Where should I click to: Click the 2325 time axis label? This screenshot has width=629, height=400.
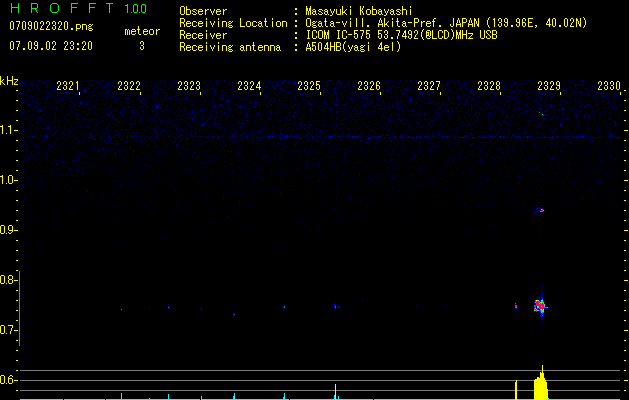(x=309, y=86)
